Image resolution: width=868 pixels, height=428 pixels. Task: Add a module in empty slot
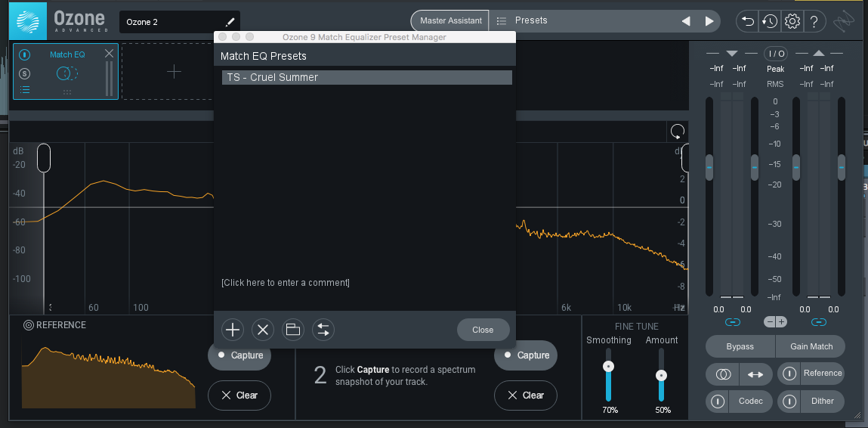[x=174, y=72]
